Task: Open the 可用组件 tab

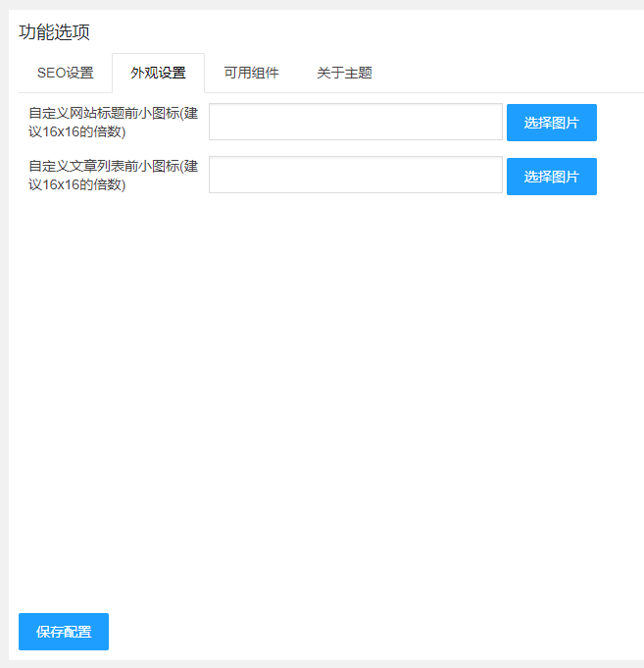Action: 251,73
